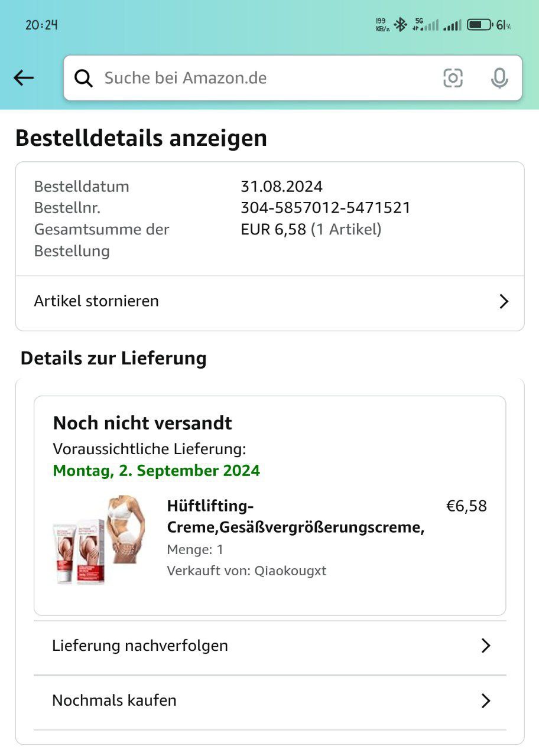Tap seller name Qiaokougxt
The height and width of the screenshot is (756, 539).
tap(290, 571)
